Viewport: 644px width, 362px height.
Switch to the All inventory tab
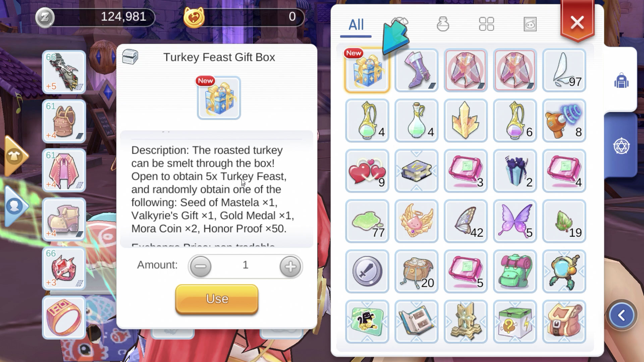[356, 25]
